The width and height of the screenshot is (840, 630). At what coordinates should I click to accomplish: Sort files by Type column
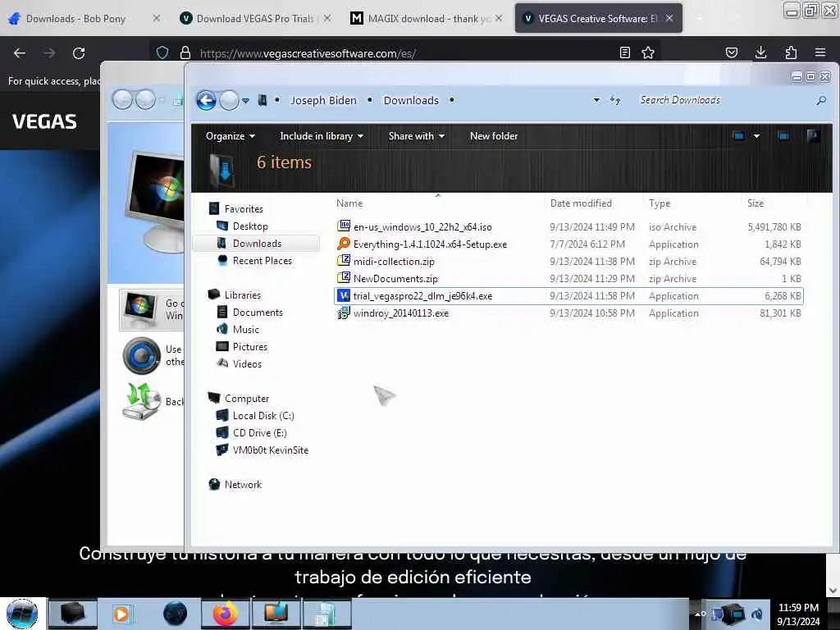click(x=660, y=203)
